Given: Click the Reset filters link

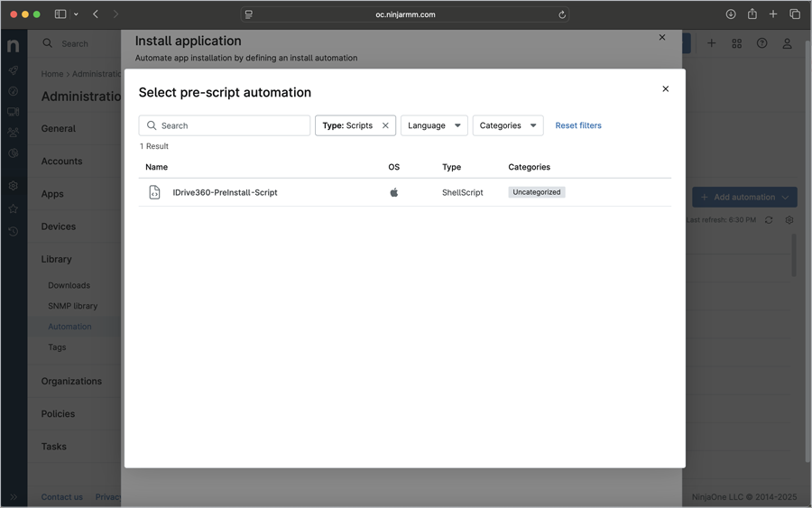Looking at the screenshot, I should point(578,125).
